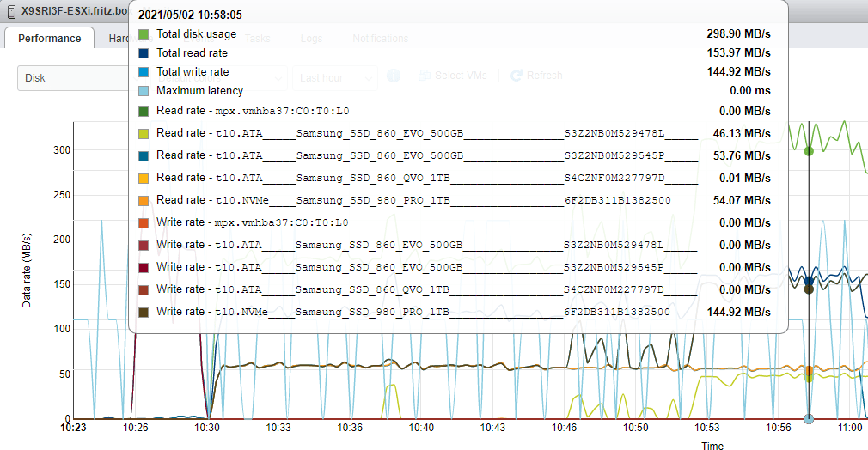
Task: Click swatch for Write rate 860 EVO S3Z2NB0M529545P
Action: point(144,267)
